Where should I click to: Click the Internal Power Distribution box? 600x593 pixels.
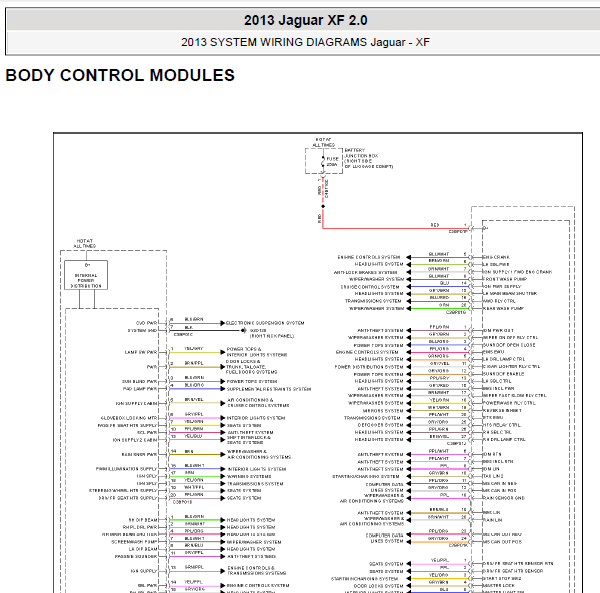pos(86,275)
